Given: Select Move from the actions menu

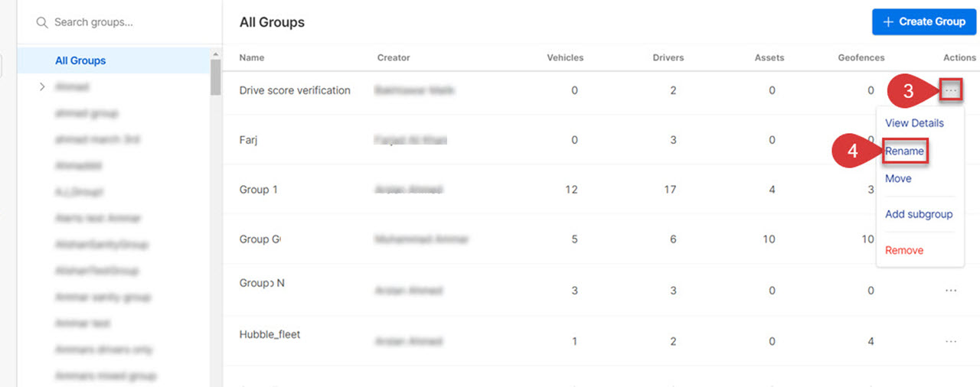Looking at the screenshot, I should (898, 178).
